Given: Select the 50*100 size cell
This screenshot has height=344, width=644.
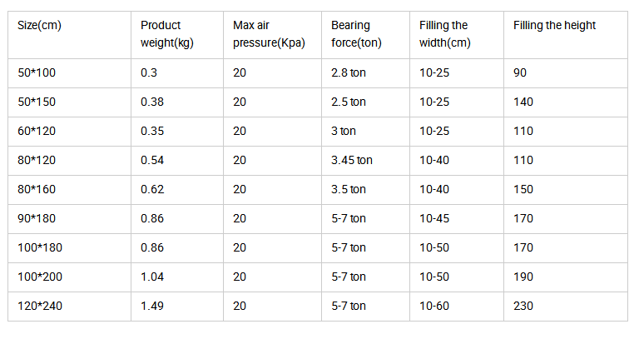Looking at the screenshot, I should (37, 73).
